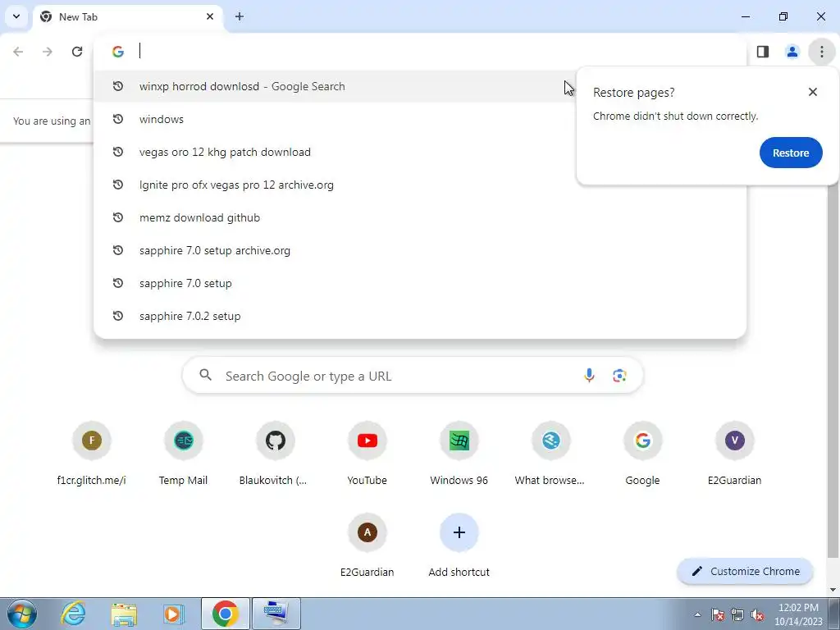
Task: Open the E2Guardian shortcut with the A icon
Action: point(367,546)
